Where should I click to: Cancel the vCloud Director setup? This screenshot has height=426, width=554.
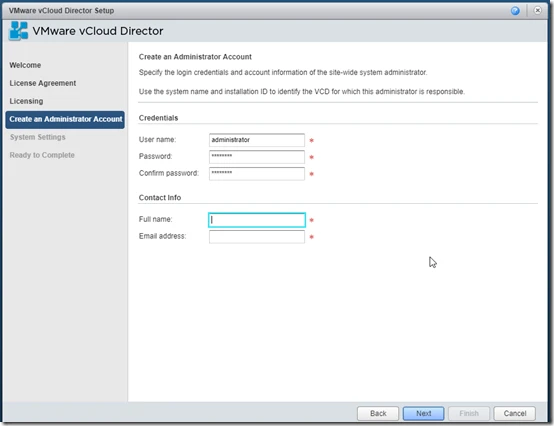[x=514, y=413]
